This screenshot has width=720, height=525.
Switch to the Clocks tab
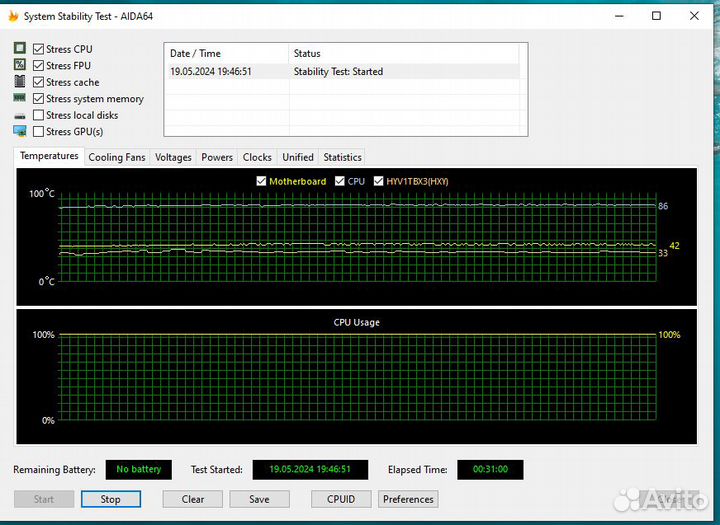coord(257,157)
